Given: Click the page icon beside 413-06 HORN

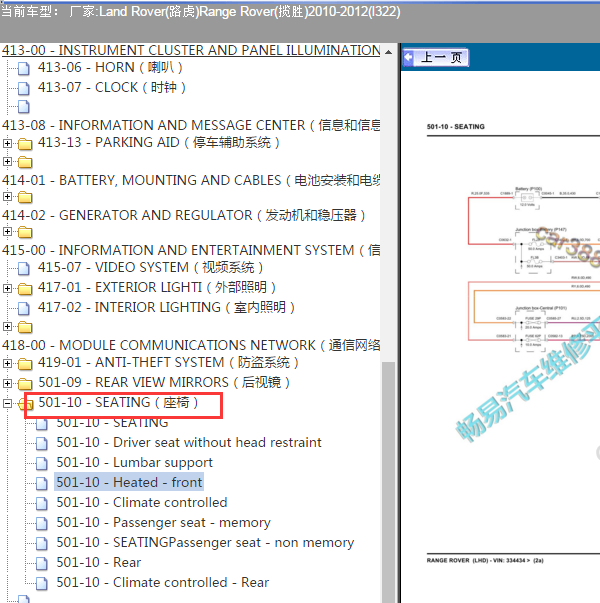Looking at the screenshot, I should (23, 68).
